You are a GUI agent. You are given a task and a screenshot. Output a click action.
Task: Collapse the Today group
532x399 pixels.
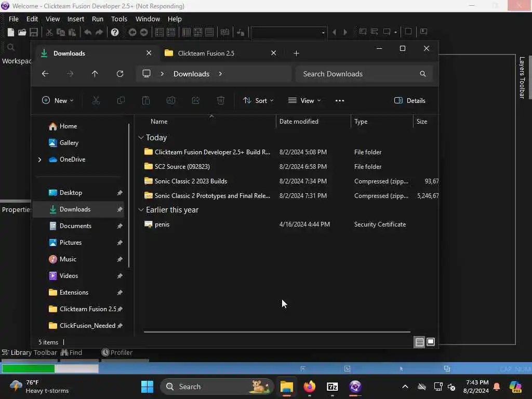141,137
